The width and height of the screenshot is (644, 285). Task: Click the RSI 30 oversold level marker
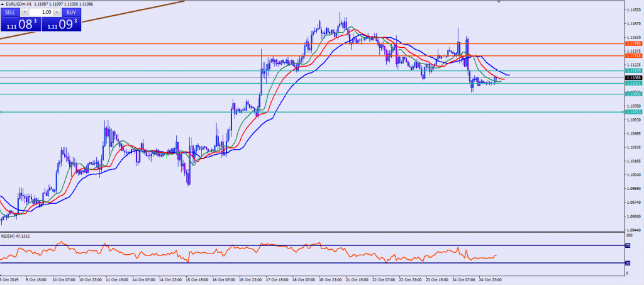pyautogui.click(x=627, y=263)
